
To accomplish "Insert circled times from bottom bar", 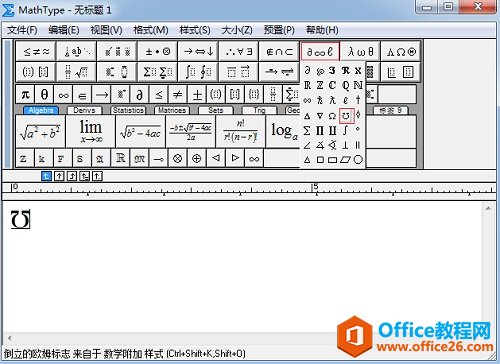I will pos(178,158).
